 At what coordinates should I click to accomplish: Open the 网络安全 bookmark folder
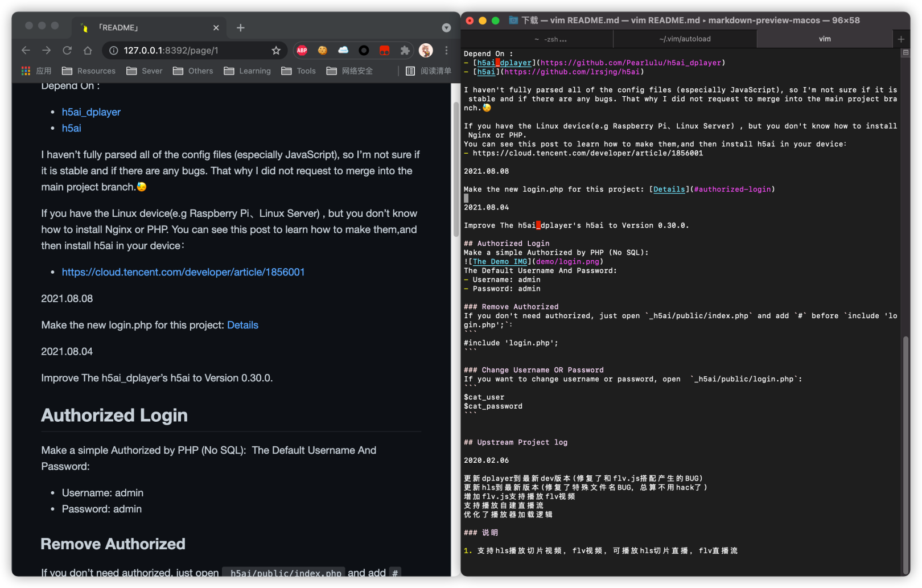pyautogui.click(x=350, y=71)
